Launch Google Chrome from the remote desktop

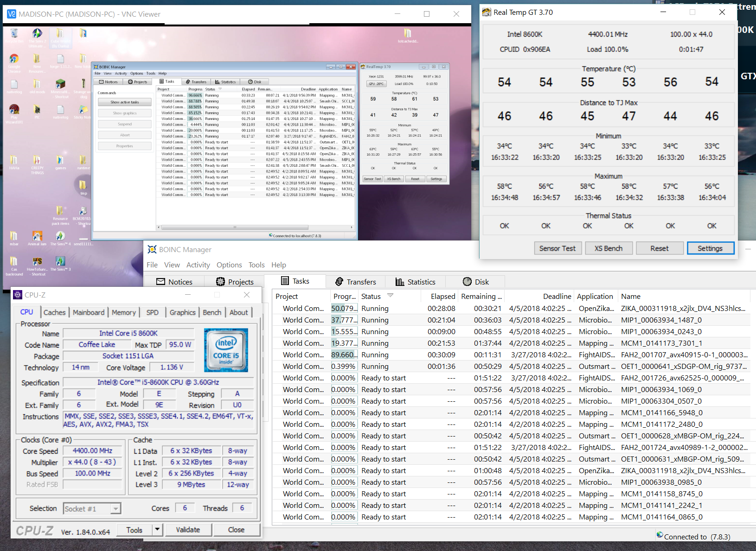tap(14, 59)
